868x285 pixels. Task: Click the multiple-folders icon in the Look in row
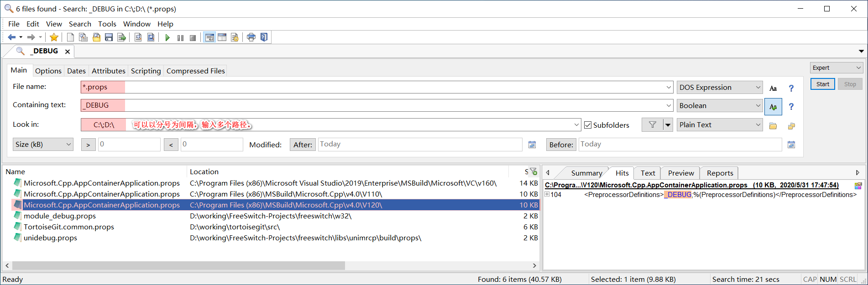[x=791, y=126]
